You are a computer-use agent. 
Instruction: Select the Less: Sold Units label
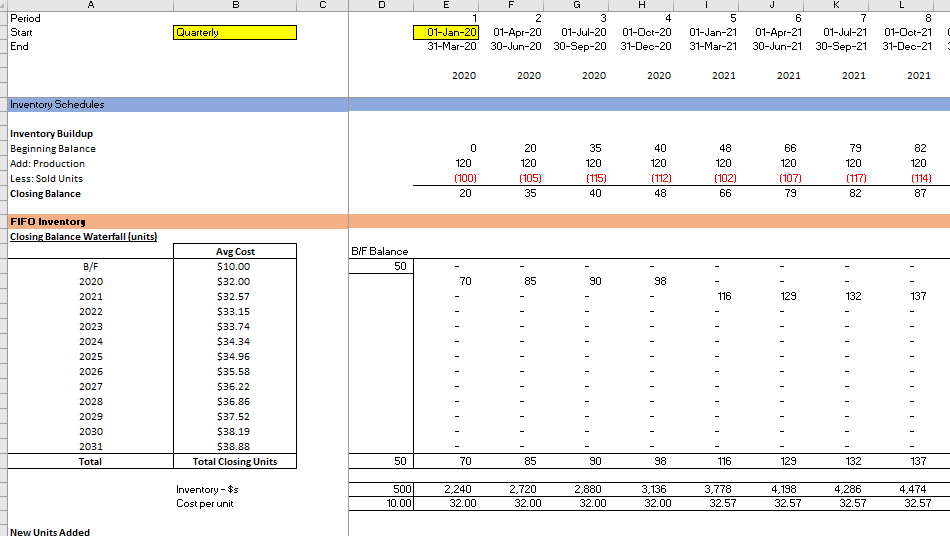tap(46, 179)
